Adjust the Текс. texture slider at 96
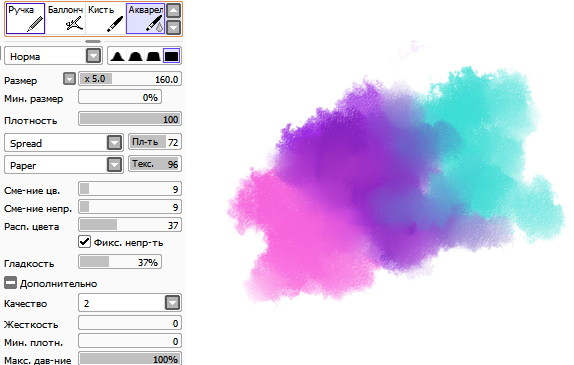The height and width of the screenshot is (365, 574). coord(155,164)
